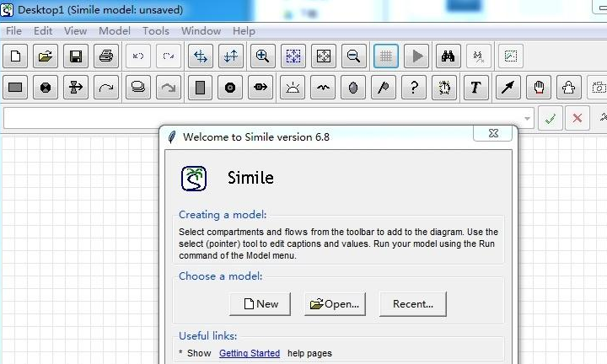Toggle the grid display button

tap(386, 56)
